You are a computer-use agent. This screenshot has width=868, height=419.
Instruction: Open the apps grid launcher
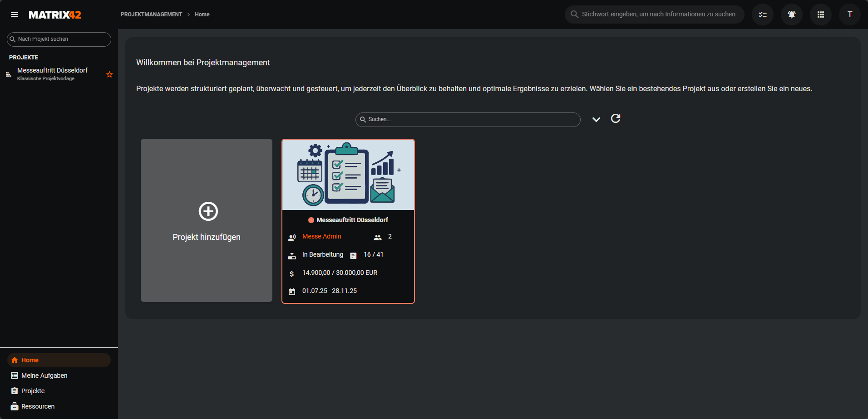tap(820, 15)
